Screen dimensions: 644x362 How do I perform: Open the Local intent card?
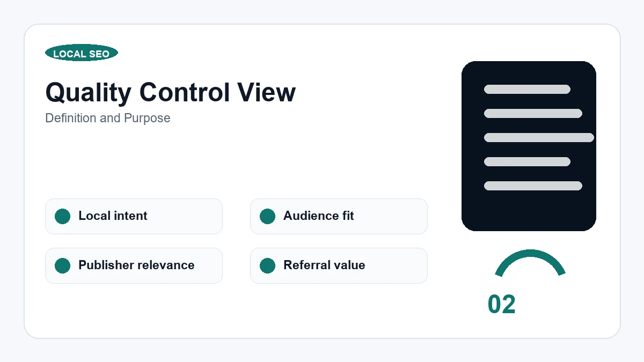134,216
